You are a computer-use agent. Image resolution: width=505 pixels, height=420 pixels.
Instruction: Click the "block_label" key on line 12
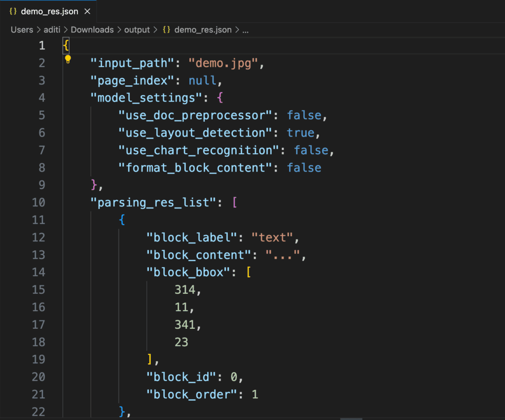192,238
